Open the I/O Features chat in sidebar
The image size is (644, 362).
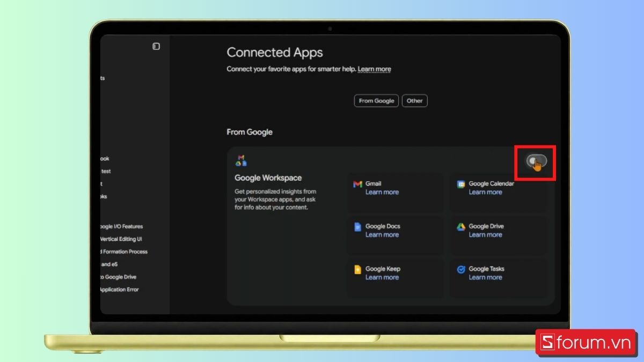pos(122,227)
